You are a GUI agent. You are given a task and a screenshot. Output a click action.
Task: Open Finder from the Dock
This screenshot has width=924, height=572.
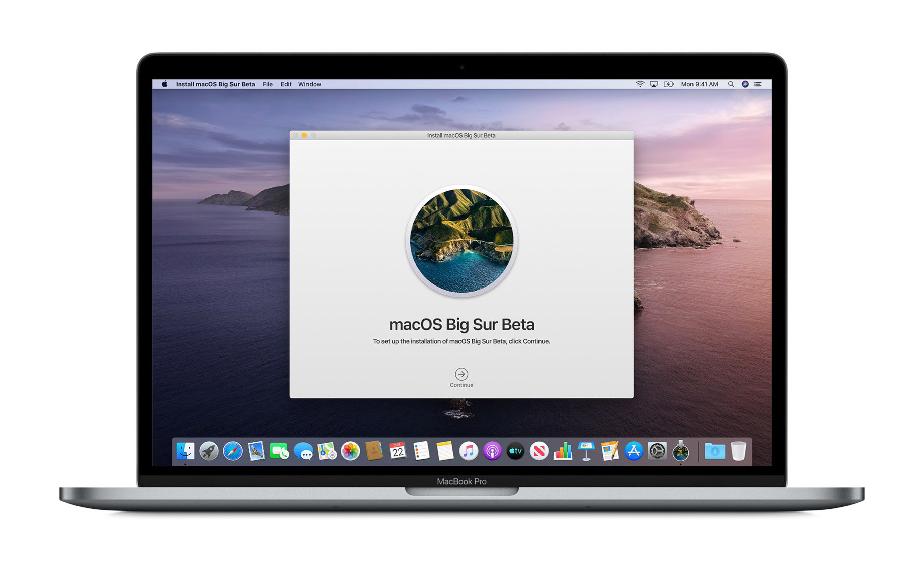point(185,451)
